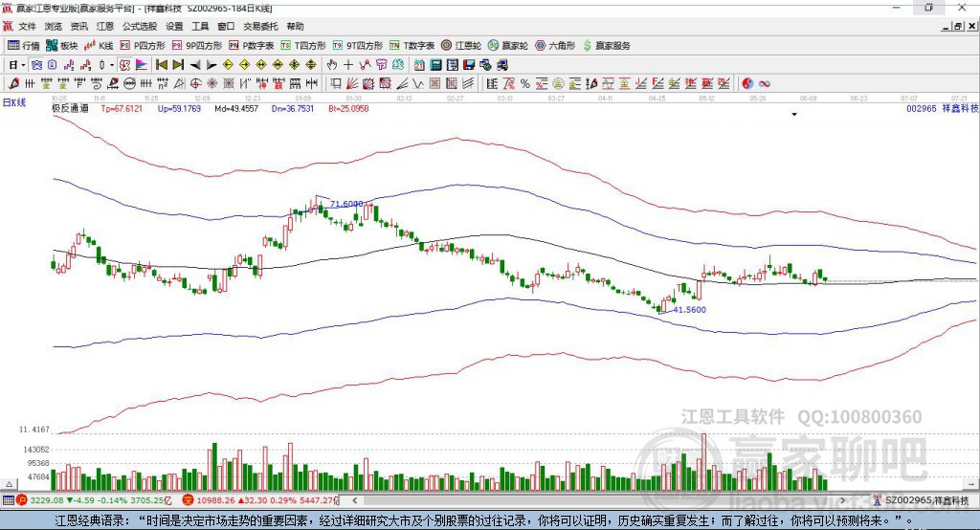
Task: Select the crosshair cursor tool
Action: 348,65
